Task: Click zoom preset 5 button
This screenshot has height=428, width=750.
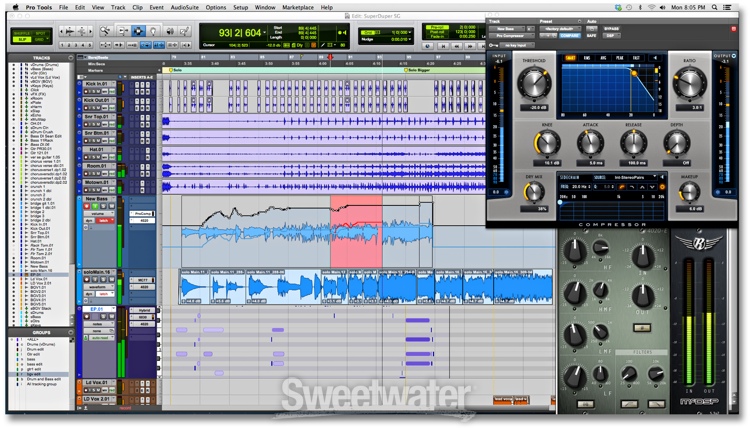Action: 89,45
